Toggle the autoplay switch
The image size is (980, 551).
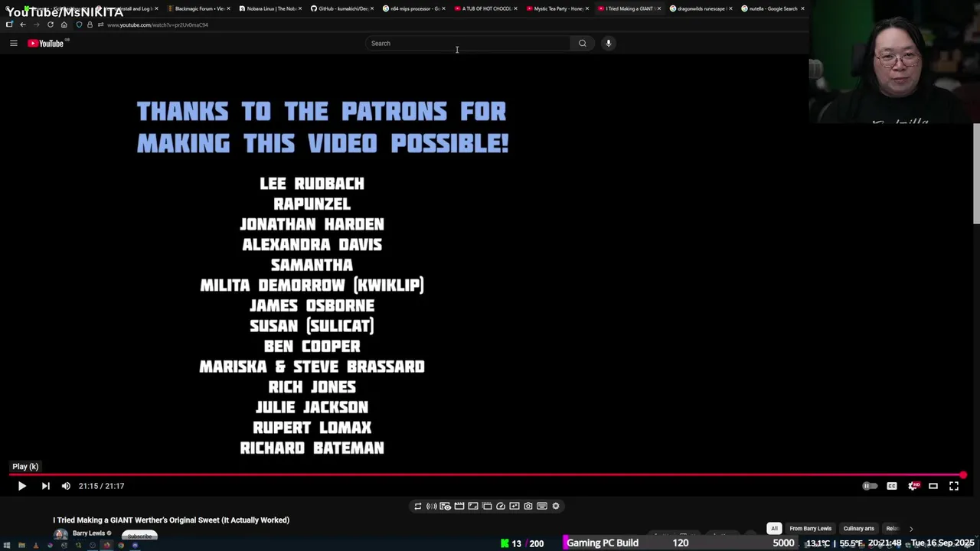click(x=870, y=486)
